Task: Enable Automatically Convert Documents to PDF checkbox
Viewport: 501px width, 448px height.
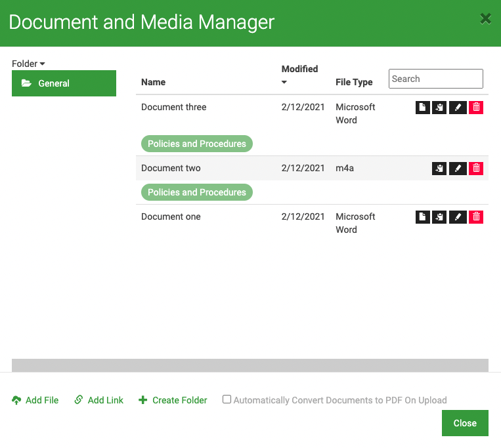Action: pyautogui.click(x=227, y=399)
